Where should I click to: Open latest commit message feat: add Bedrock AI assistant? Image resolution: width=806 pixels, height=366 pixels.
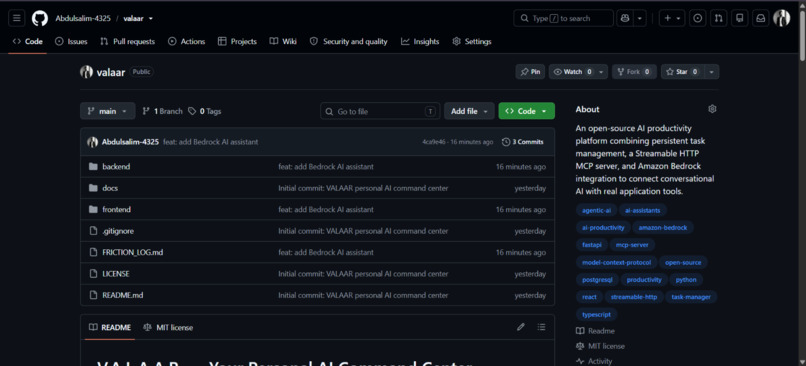211,142
